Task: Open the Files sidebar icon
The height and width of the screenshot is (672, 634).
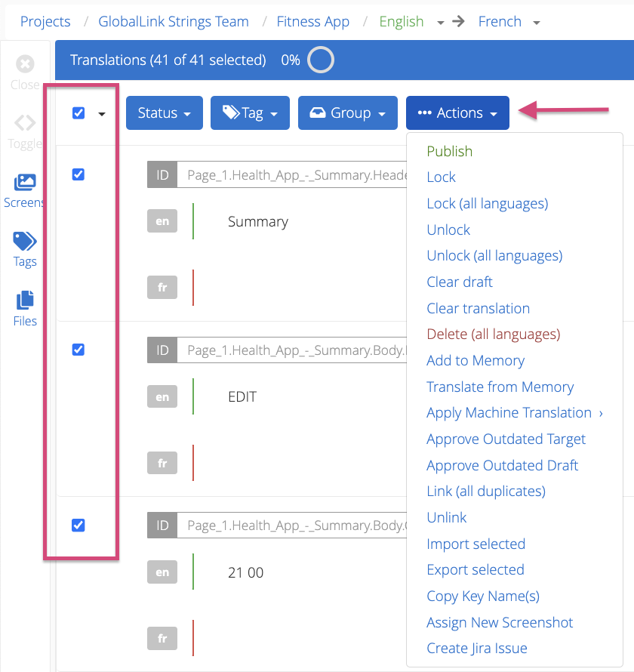Action: (x=25, y=300)
